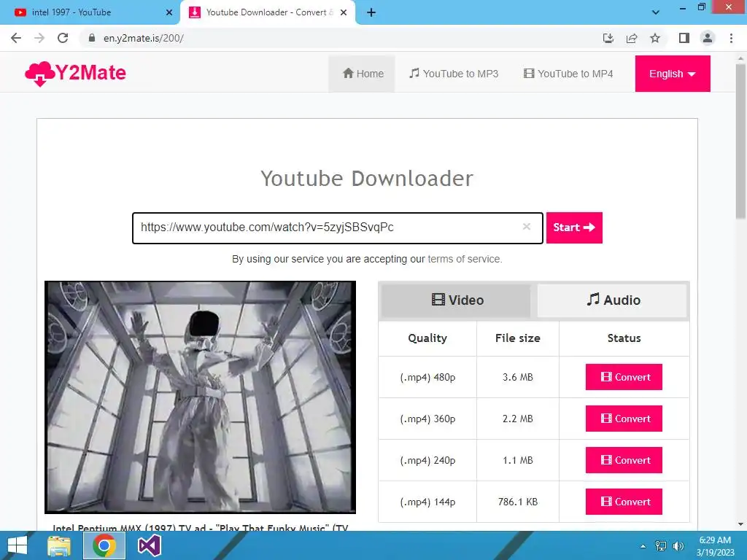Open Chrome three-dot menu

(731, 38)
